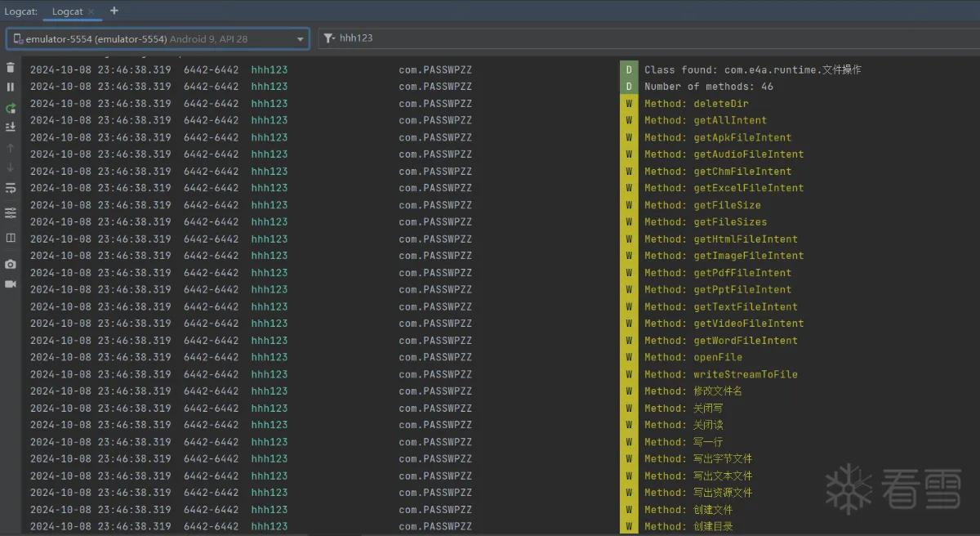
Task: Take a device screenshot with camera icon
Action: (x=11, y=264)
